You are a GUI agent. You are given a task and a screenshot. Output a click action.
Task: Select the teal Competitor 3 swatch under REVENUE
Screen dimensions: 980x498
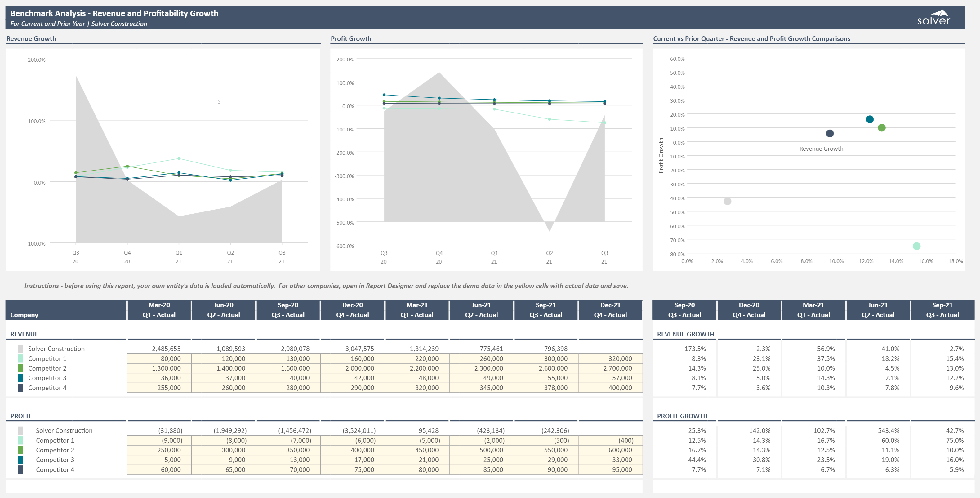click(20, 378)
